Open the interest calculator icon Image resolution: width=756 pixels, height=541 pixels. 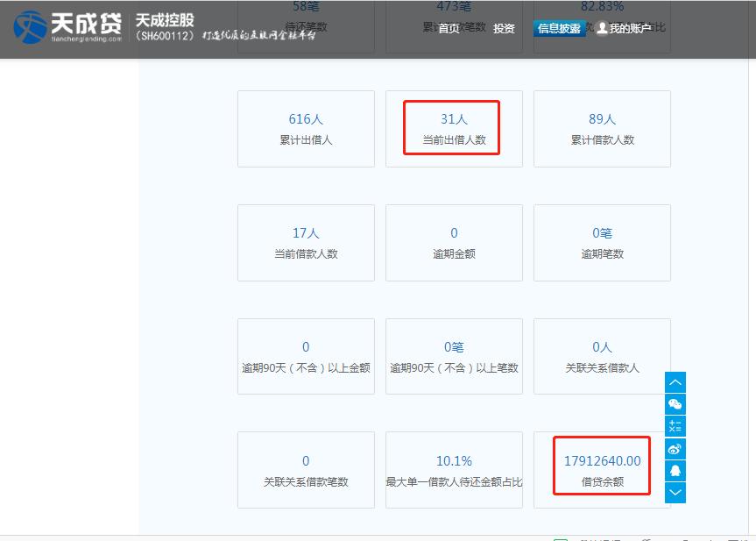[x=675, y=426]
